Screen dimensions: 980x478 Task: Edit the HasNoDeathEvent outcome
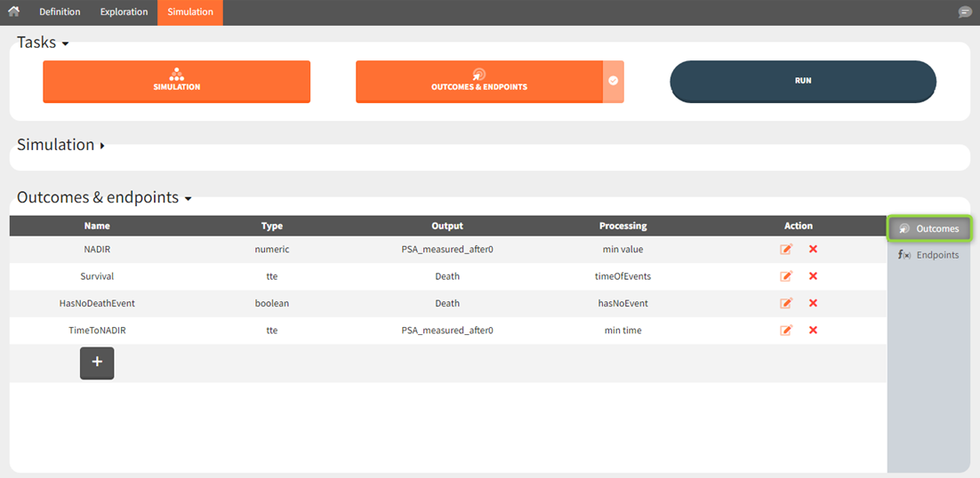point(786,303)
